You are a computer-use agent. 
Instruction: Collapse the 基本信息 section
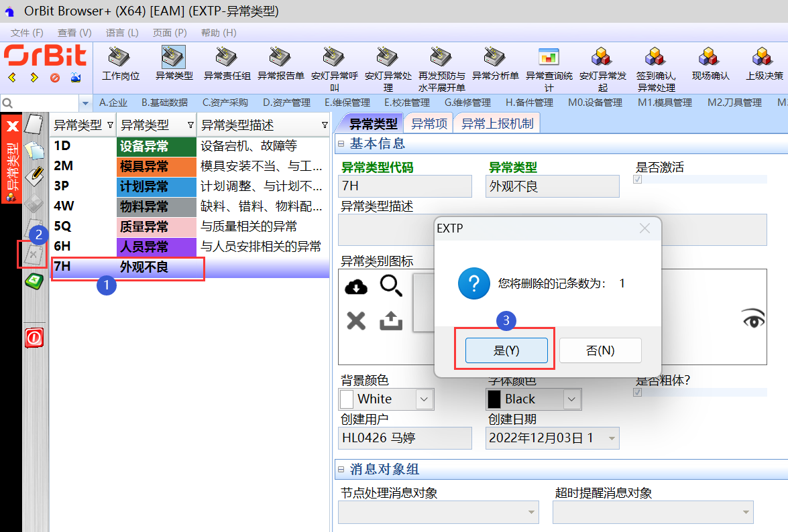click(341, 143)
